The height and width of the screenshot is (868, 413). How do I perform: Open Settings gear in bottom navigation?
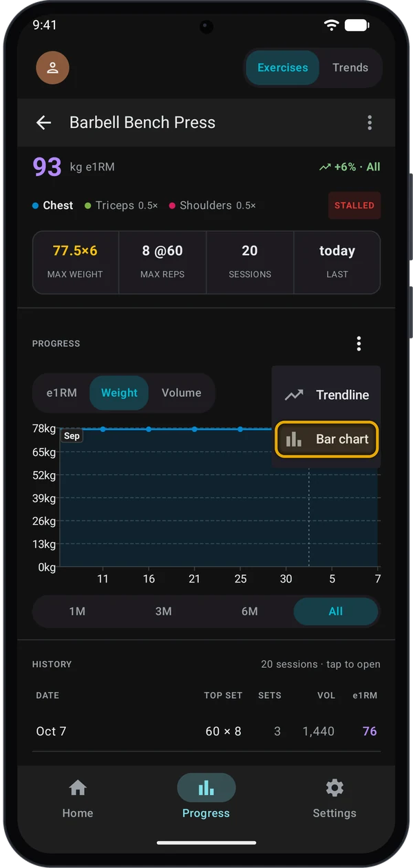pos(335,788)
